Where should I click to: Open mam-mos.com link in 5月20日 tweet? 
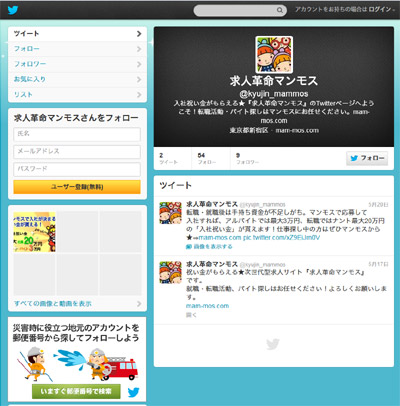(220, 238)
